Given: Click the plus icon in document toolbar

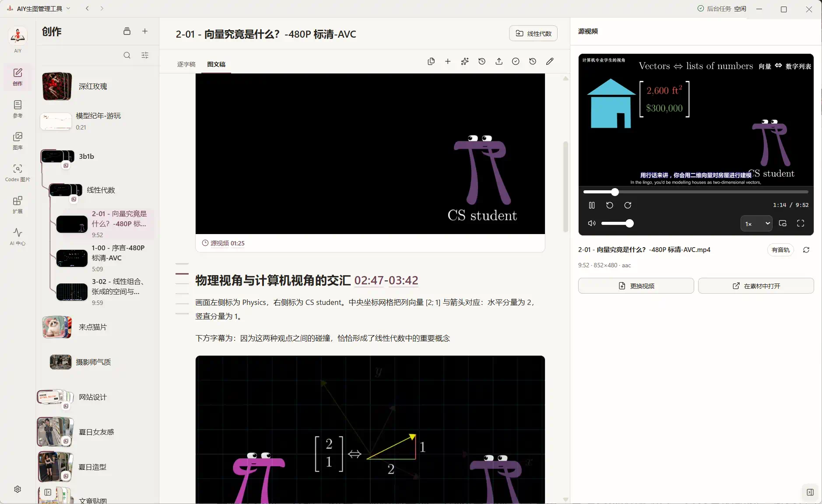Looking at the screenshot, I should tap(448, 61).
